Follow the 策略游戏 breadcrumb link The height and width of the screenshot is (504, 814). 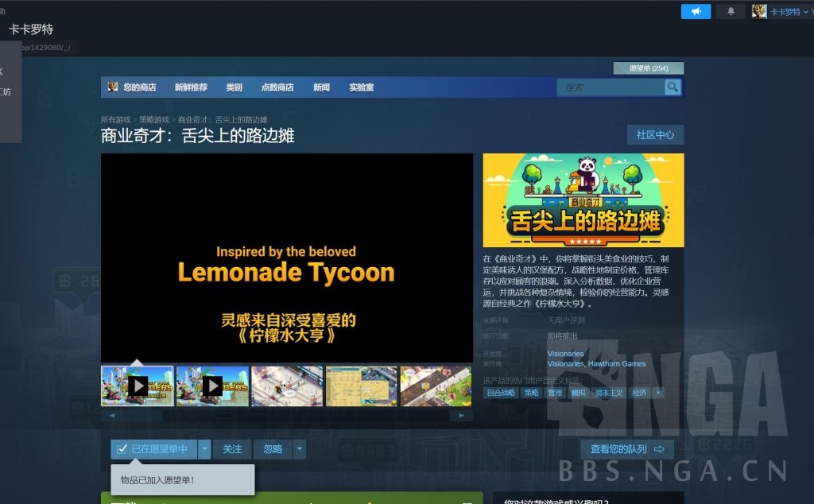pos(154,120)
